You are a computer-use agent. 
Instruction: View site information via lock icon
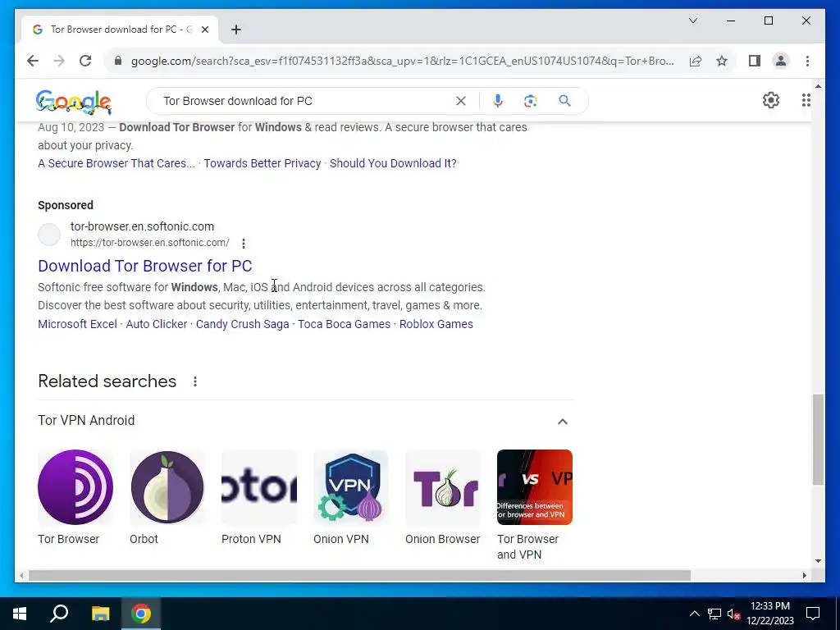(118, 61)
